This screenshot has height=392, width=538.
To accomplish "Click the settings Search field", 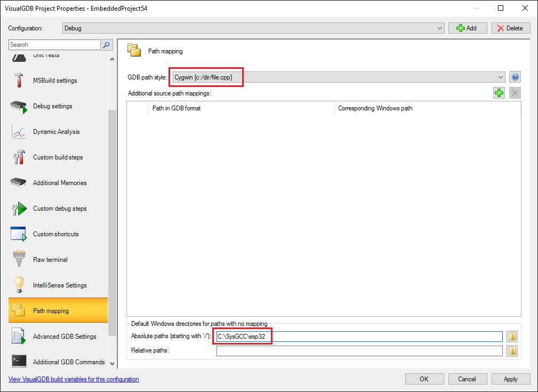I will pos(54,45).
